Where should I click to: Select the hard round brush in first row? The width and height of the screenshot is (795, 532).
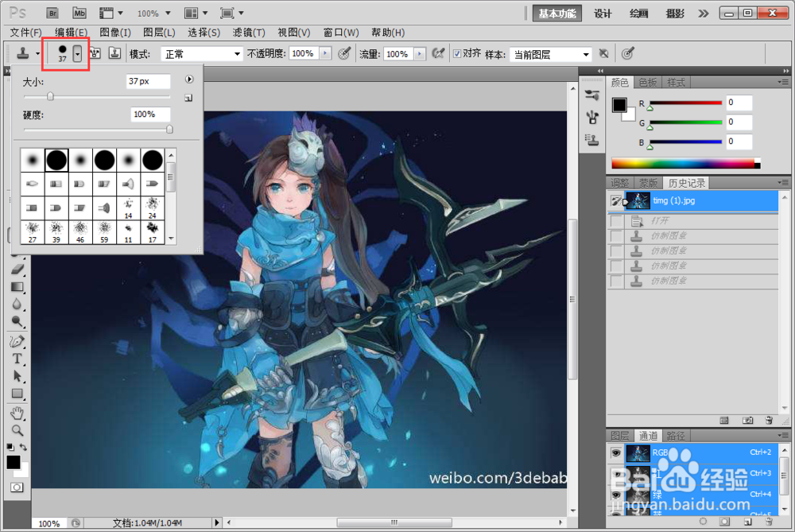click(56, 161)
